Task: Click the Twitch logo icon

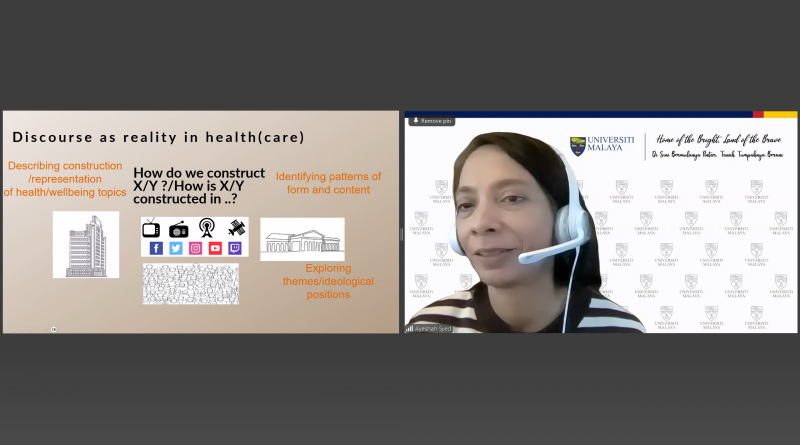Action: point(235,249)
